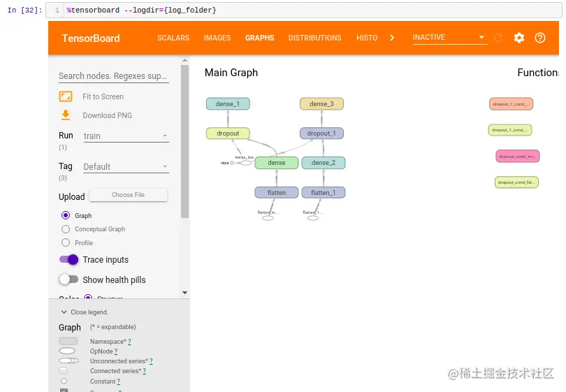The height and width of the screenshot is (392, 566).
Task: Select the Profile radio option
Action: 66,242
